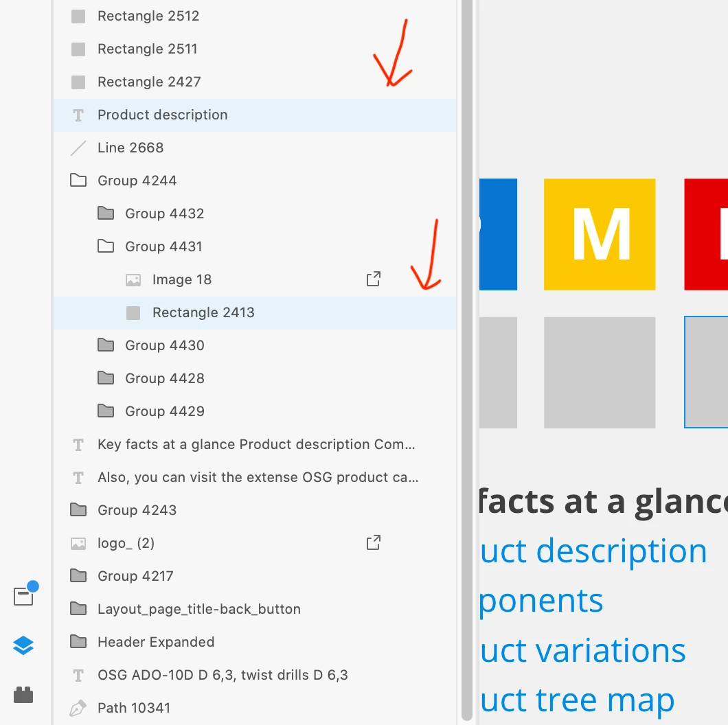Click the layers panel vertical scrollbar
Image resolution: width=728 pixels, height=725 pixels.
pyautogui.click(x=467, y=360)
